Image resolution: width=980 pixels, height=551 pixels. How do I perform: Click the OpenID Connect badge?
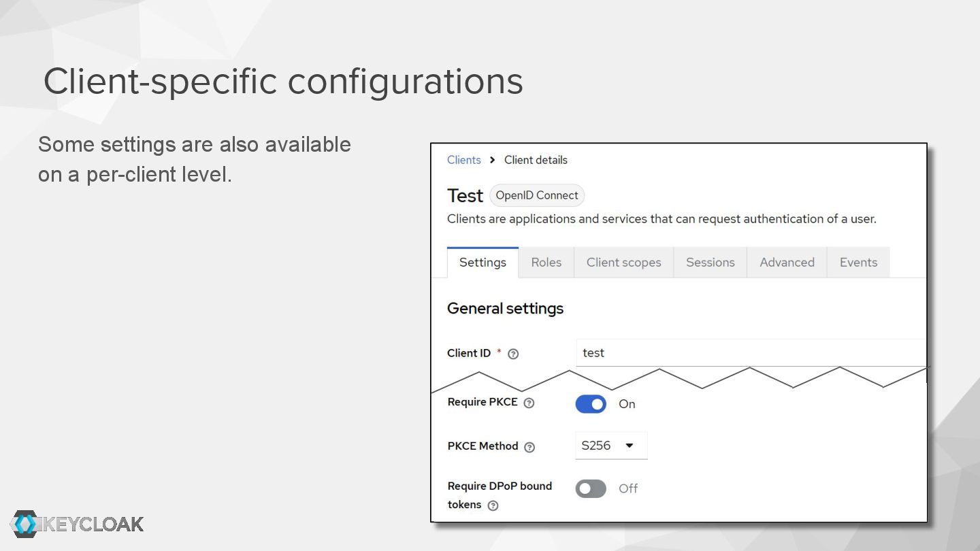click(x=536, y=195)
